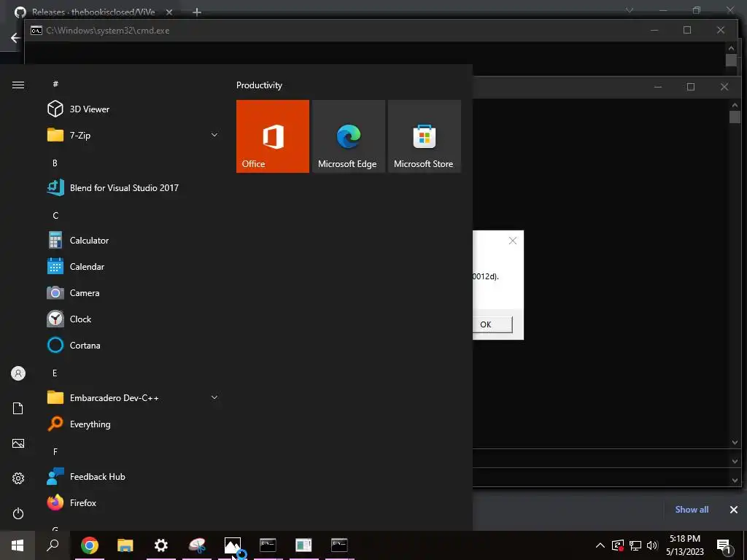This screenshot has height=560, width=747.
Task: Open the Microsoft Store tile
Action: click(x=424, y=136)
